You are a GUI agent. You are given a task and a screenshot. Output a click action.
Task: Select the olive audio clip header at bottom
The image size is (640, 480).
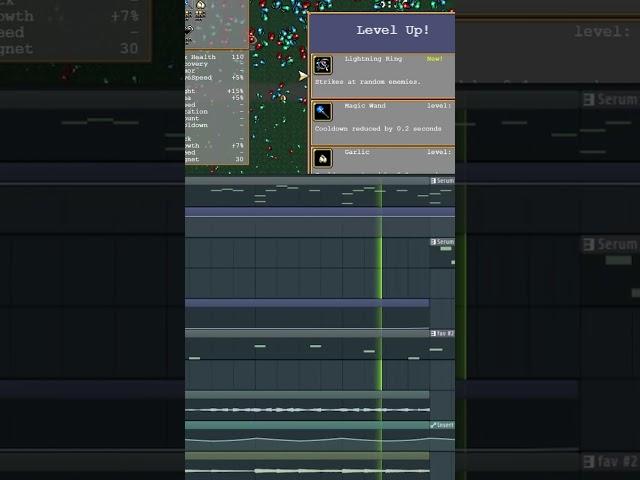307,456
